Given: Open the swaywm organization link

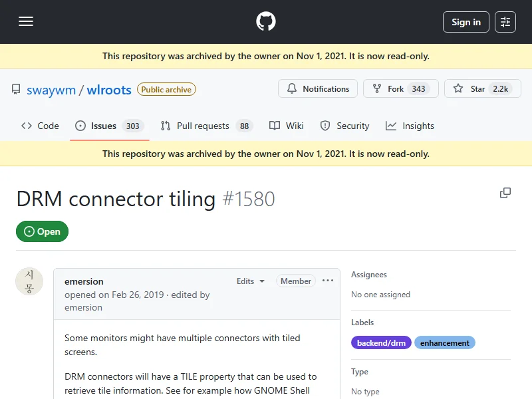Looking at the screenshot, I should pos(51,90).
